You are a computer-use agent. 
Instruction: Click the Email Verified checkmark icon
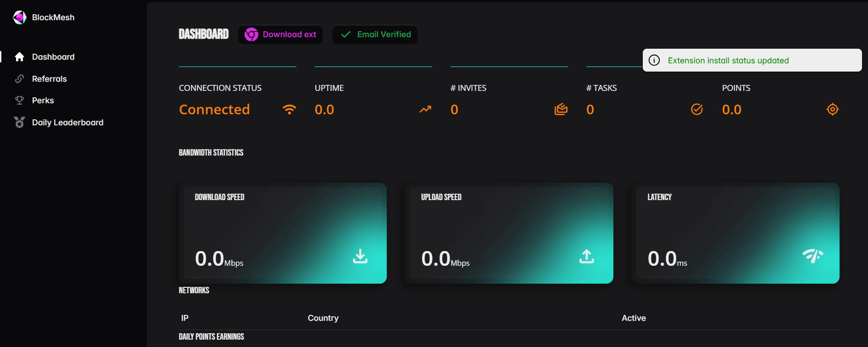pos(346,34)
